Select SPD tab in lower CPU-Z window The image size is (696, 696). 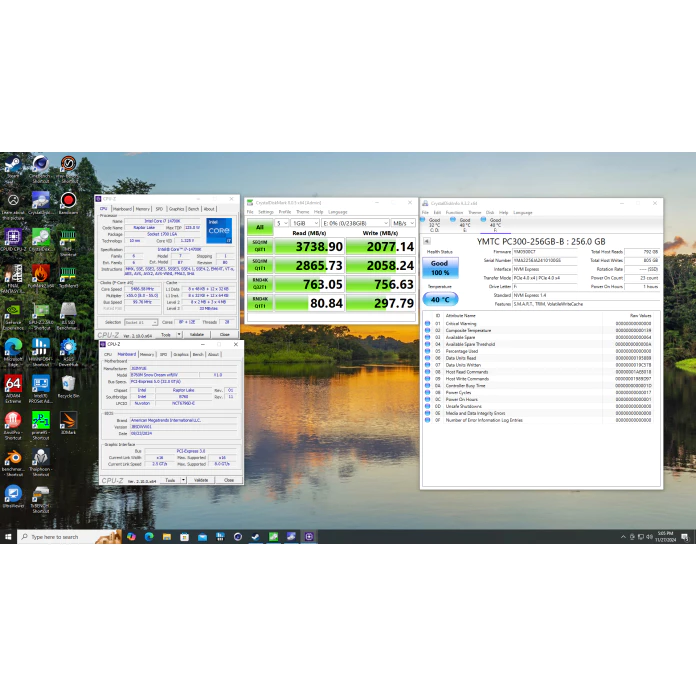(x=163, y=354)
